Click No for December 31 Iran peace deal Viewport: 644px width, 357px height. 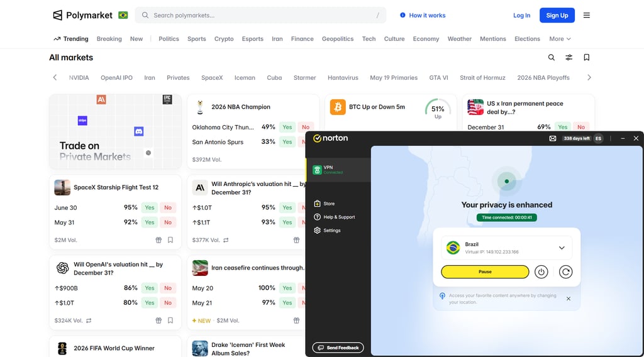(580, 127)
